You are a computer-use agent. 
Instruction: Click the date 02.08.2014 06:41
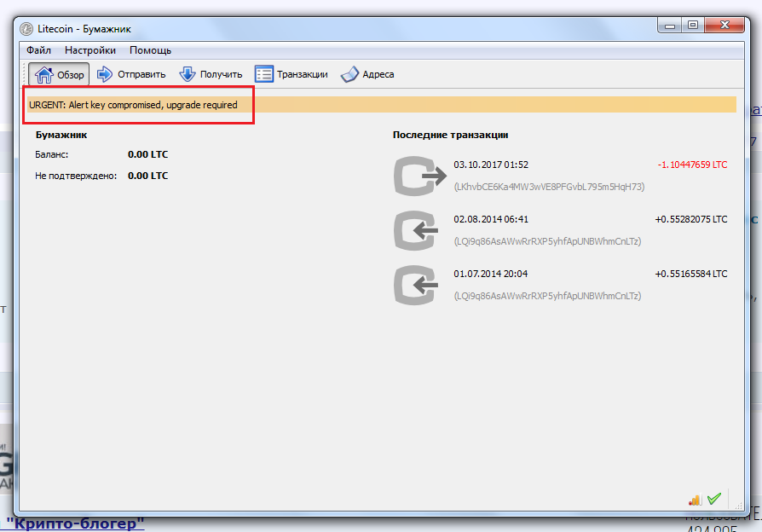pos(491,219)
